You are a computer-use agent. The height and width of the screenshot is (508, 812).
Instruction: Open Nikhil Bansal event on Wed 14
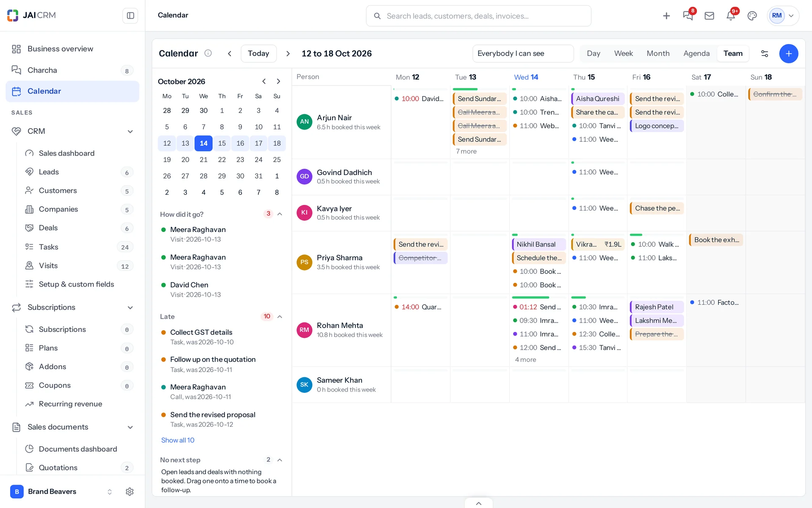point(539,244)
